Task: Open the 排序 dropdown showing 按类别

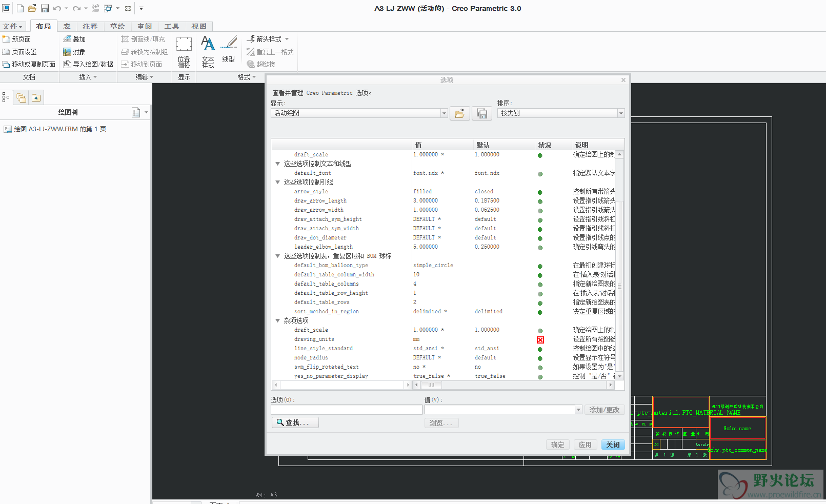Action: pos(621,113)
